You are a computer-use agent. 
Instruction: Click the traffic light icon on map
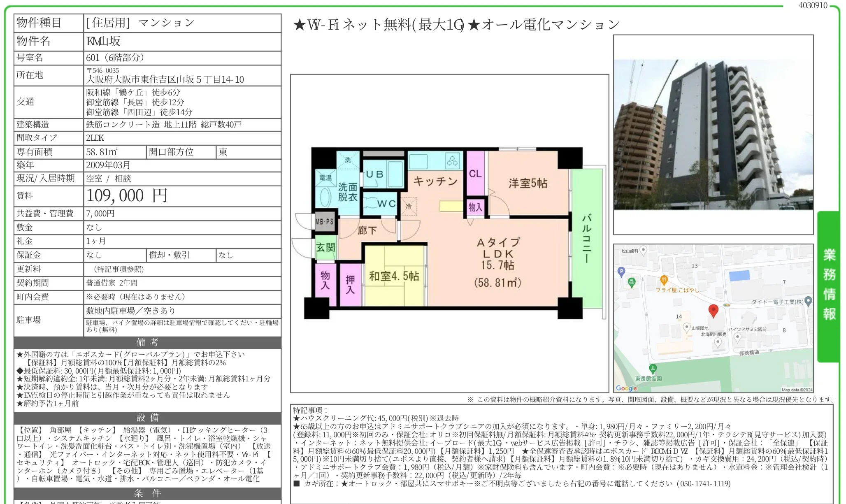pos(727,305)
